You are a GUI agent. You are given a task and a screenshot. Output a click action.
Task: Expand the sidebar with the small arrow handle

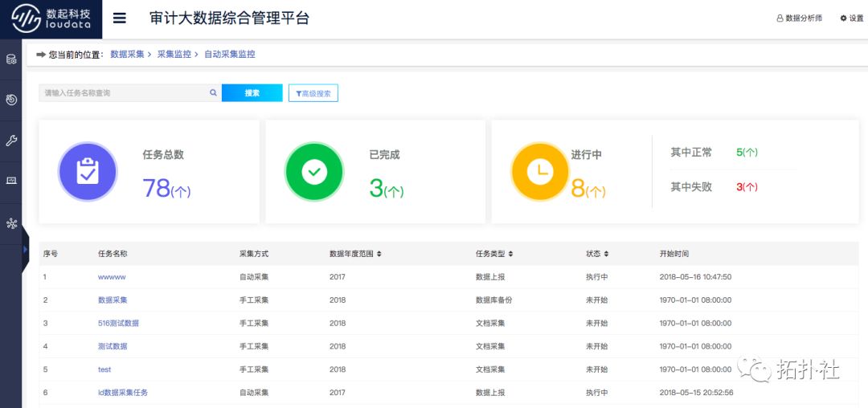pos(25,250)
